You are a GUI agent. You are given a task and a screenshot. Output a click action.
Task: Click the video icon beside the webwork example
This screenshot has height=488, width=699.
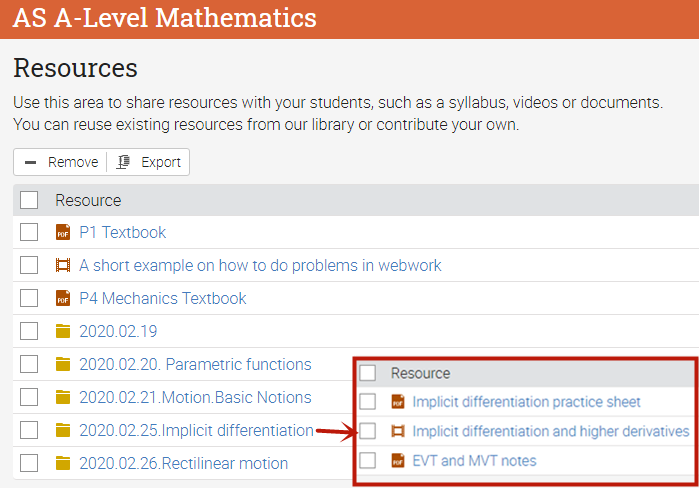pos(64,265)
